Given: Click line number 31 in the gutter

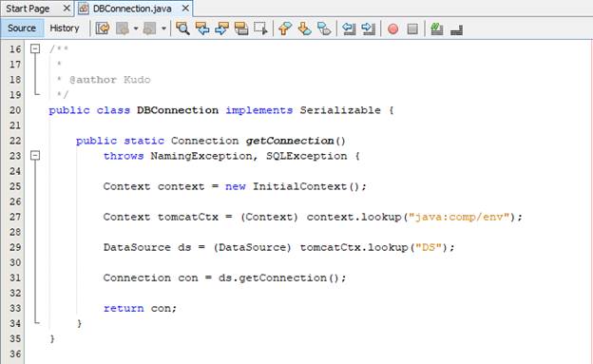Looking at the screenshot, I should click(15, 278).
